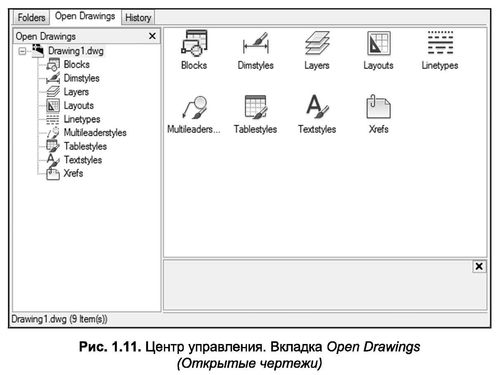Click the Layouts tree icon in left panel
500x375 pixels.
click(53, 105)
